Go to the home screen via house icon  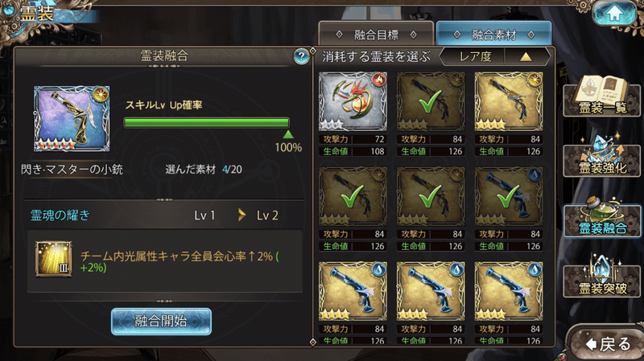(614, 14)
